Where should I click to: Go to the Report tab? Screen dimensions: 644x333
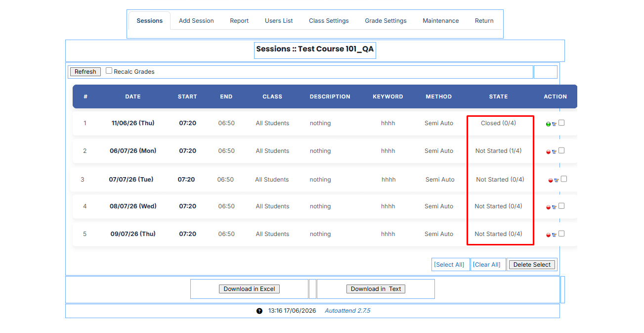(x=239, y=21)
